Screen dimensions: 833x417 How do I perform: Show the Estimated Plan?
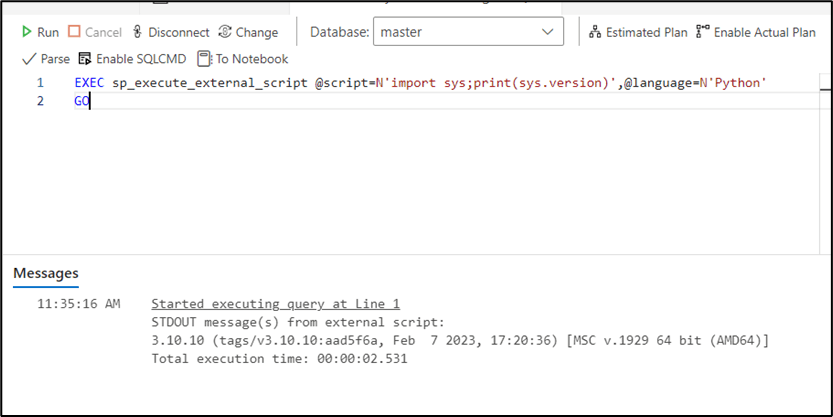[638, 32]
